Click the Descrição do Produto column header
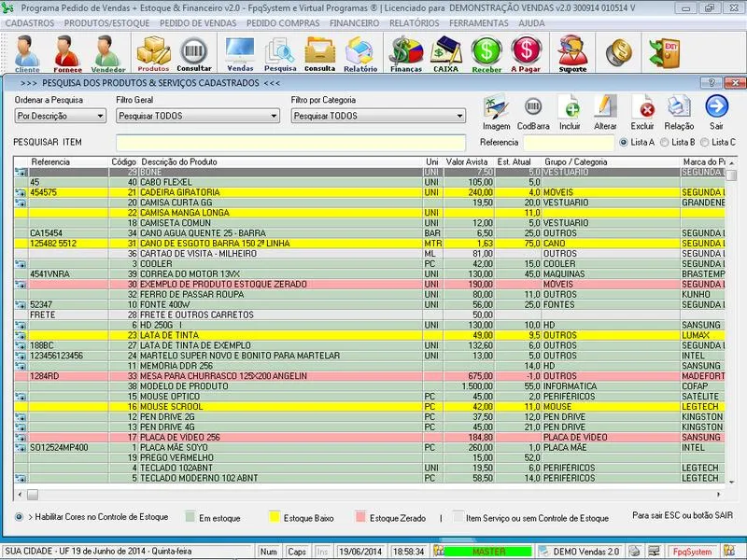This screenshot has width=747, height=560. pos(178,162)
